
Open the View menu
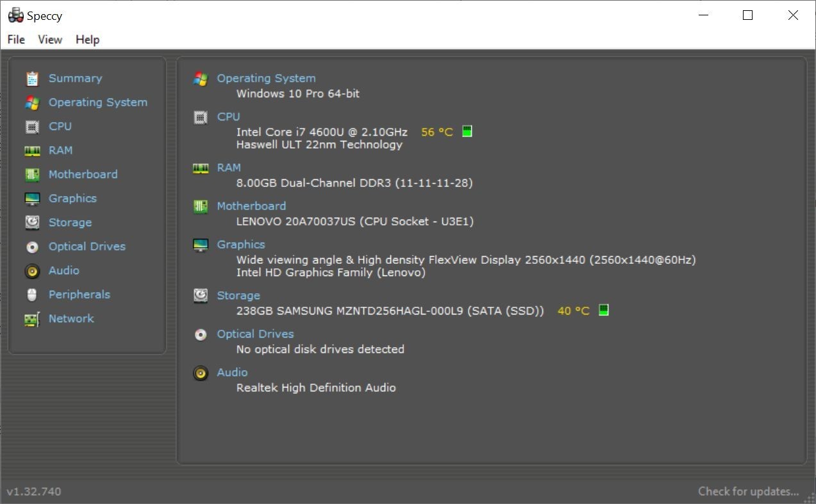pos(50,40)
